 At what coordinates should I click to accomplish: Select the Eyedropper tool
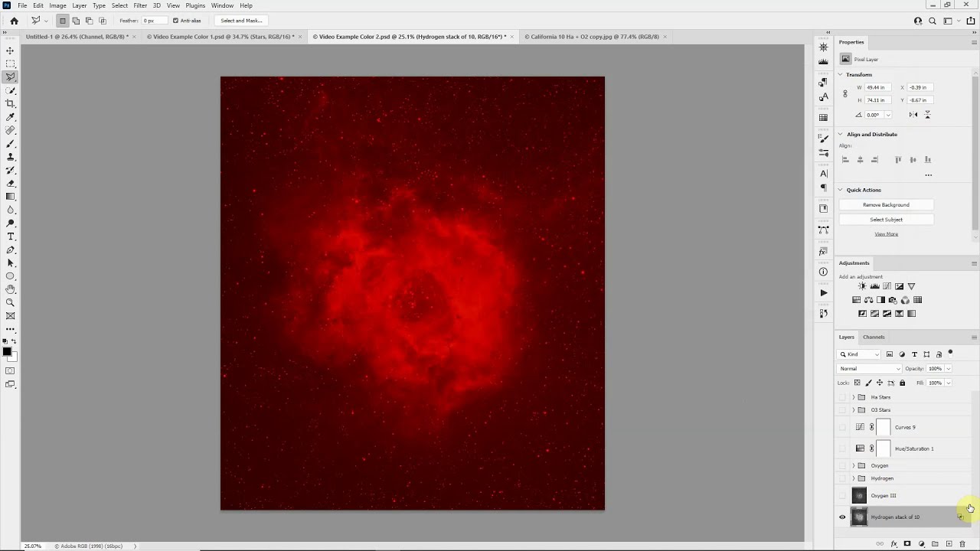[x=11, y=117]
